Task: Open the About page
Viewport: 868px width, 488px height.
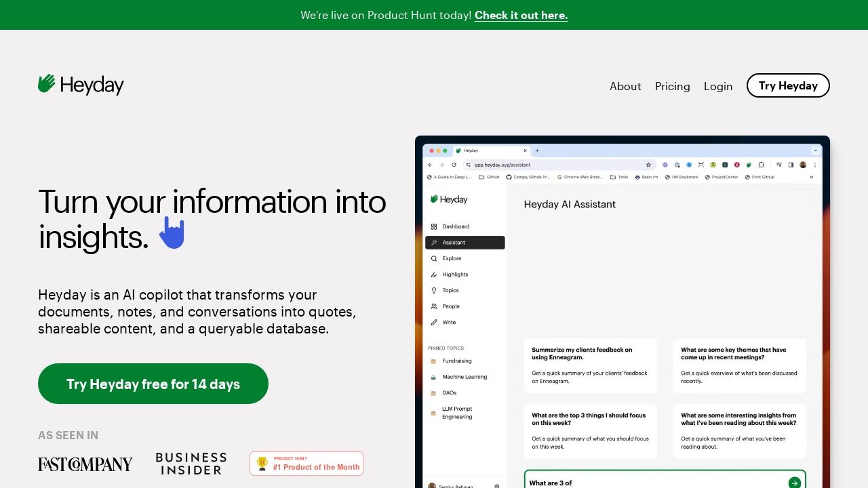Action: pos(625,86)
